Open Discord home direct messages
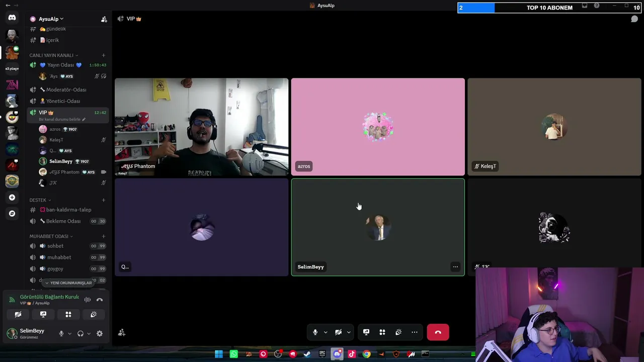This screenshot has height=362, width=644. [x=12, y=18]
